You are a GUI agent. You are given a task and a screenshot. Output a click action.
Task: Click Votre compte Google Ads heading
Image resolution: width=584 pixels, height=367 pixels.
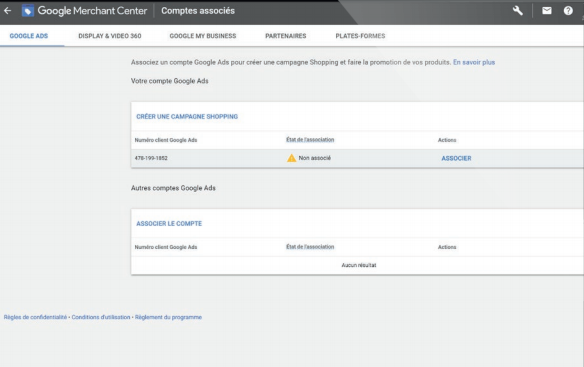pyautogui.click(x=169, y=81)
